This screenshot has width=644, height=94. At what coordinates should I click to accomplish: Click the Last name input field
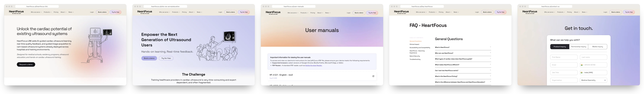click(x=594, y=57)
